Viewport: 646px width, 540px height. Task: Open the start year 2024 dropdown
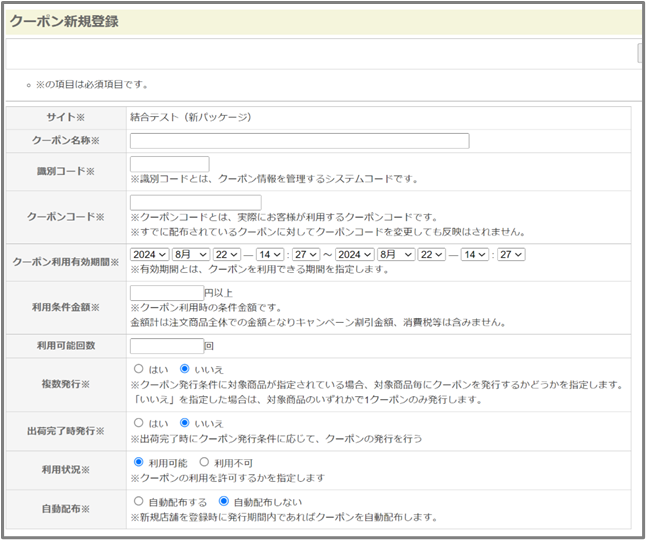point(148,255)
